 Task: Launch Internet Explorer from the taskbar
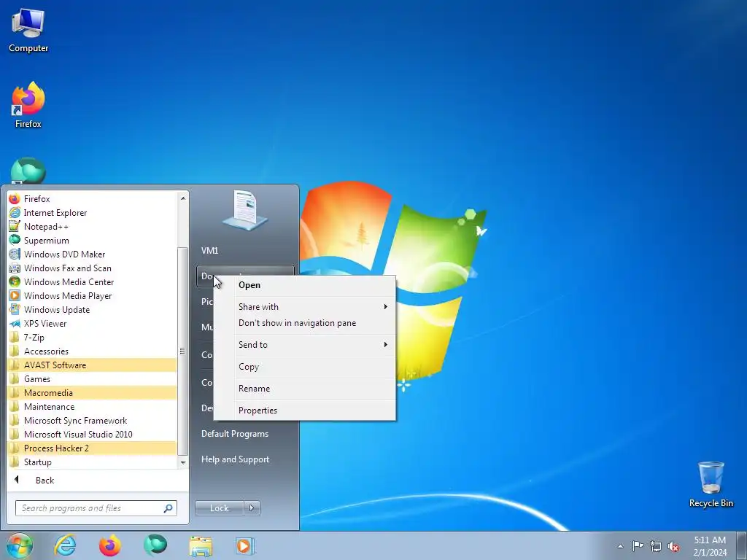click(x=65, y=545)
